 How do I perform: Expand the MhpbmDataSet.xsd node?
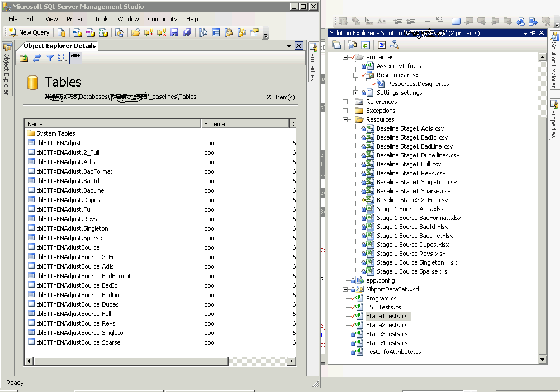pyautogui.click(x=345, y=289)
